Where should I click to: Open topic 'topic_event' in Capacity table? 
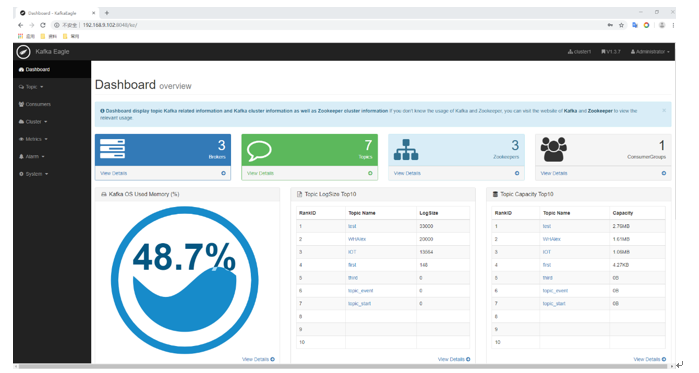pyautogui.click(x=555, y=291)
